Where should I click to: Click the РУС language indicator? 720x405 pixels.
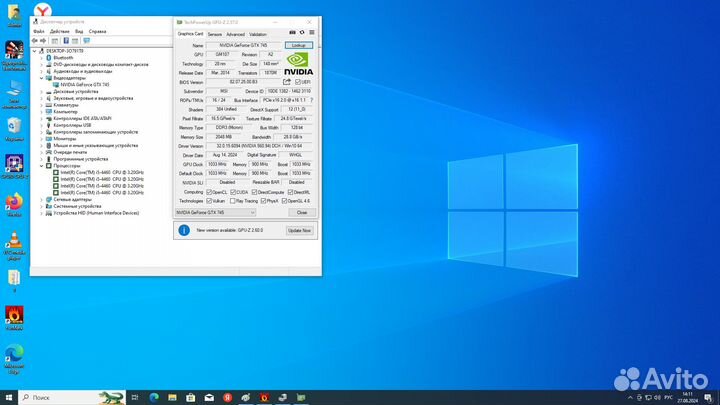pyautogui.click(x=669, y=397)
